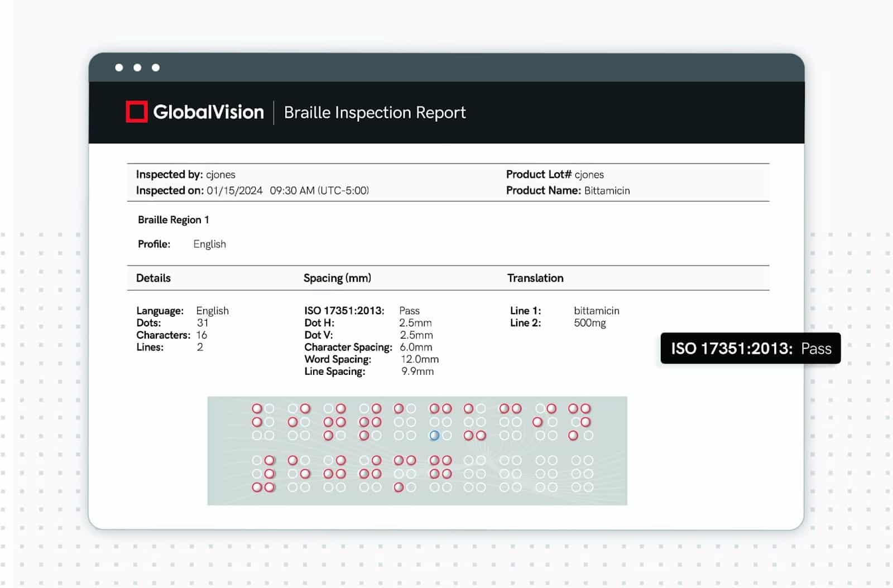Click the yellow traffic-light window dot

pos(136,68)
